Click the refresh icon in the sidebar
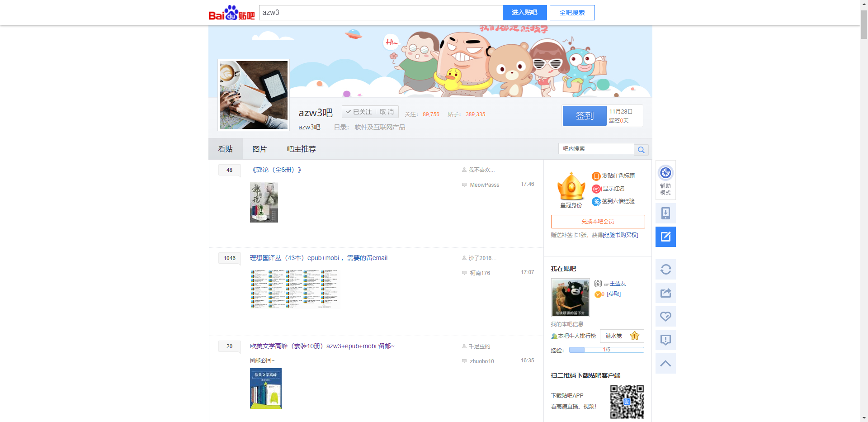This screenshot has width=868, height=422. pyautogui.click(x=665, y=269)
